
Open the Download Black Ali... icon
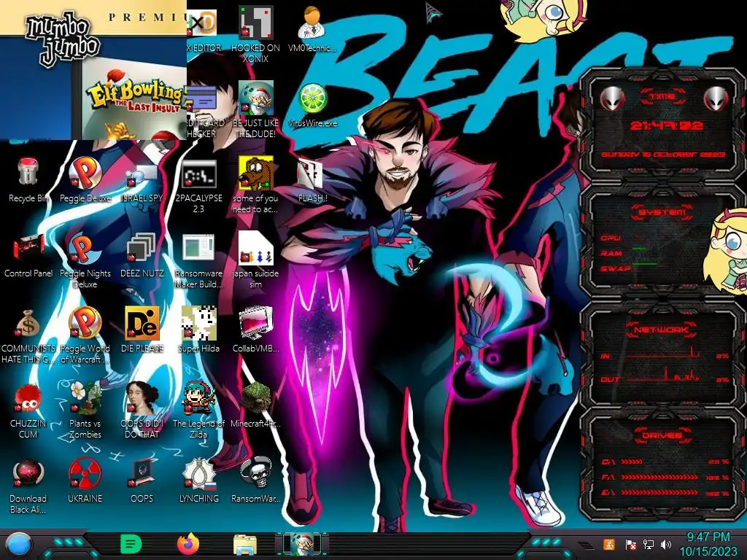coord(28,486)
